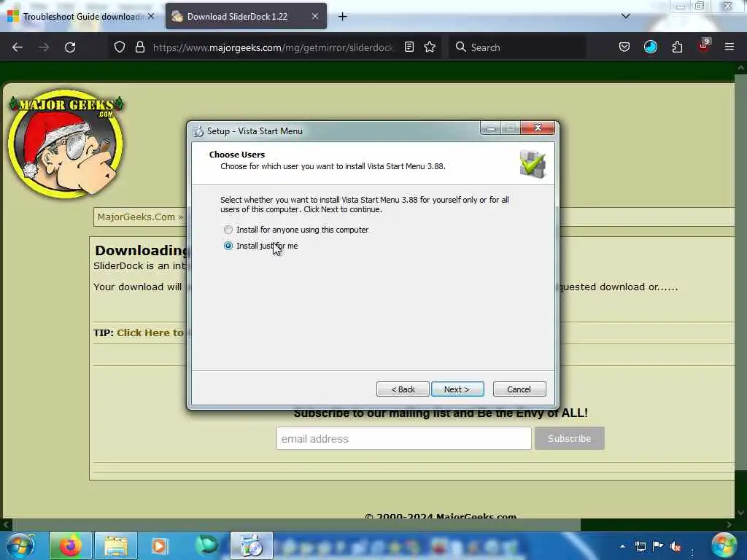Viewport: 747px width, 560px height.
Task: Cancel the Vista Start Menu setup
Action: click(x=519, y=389)
